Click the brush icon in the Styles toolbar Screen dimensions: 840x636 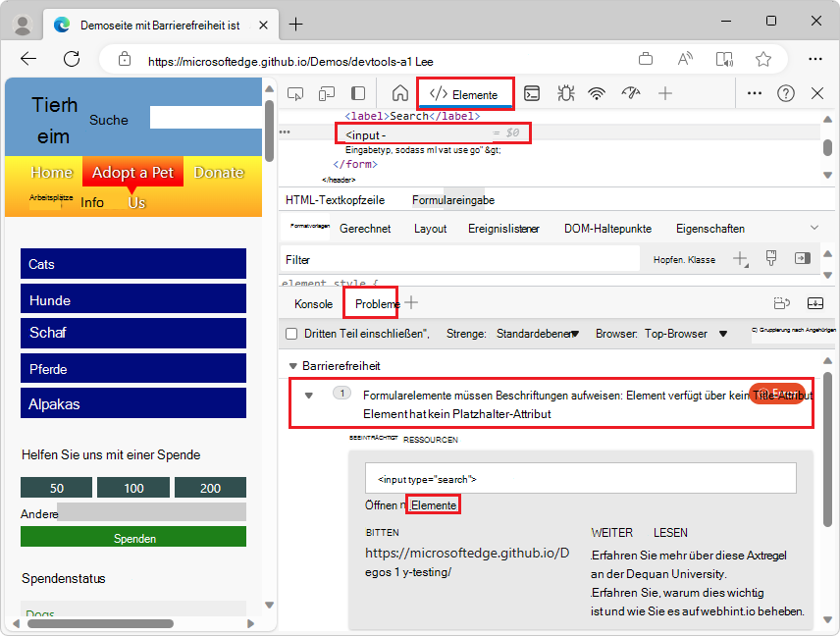pos(771,256)
